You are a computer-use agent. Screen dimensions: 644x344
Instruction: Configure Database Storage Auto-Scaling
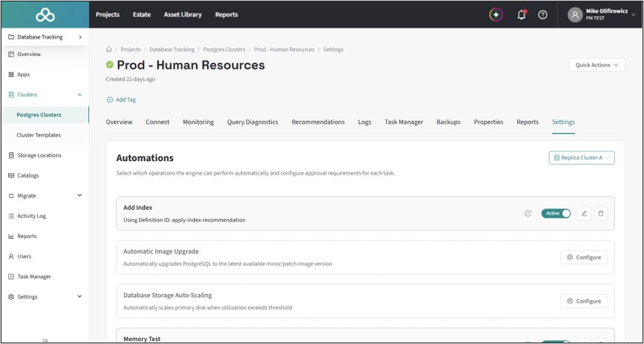584,301
